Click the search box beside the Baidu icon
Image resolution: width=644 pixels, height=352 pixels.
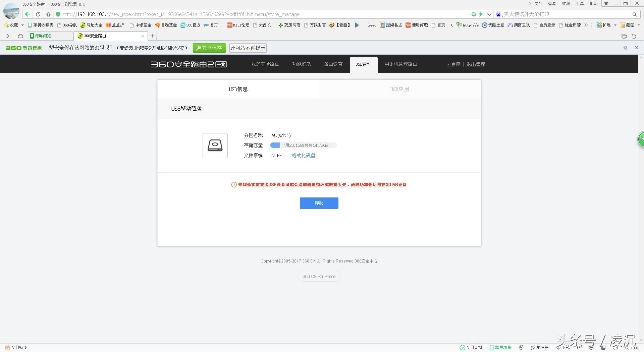[x=567, y=14]
